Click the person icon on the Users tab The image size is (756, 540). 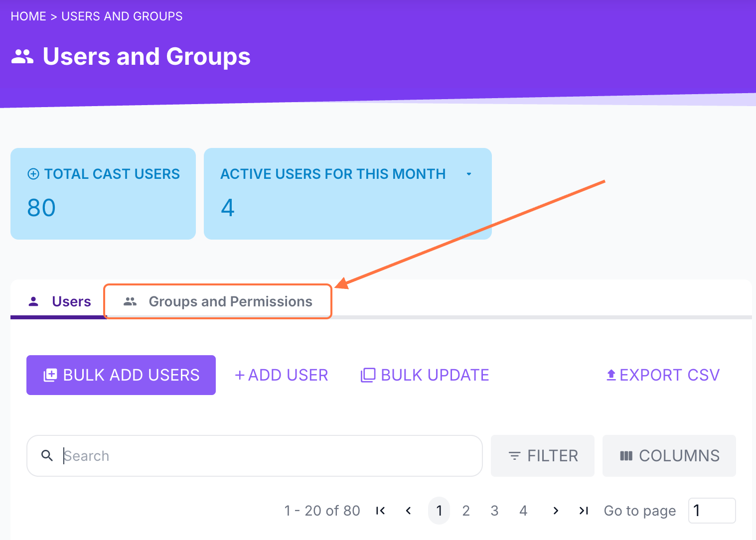tap(33, 301)
